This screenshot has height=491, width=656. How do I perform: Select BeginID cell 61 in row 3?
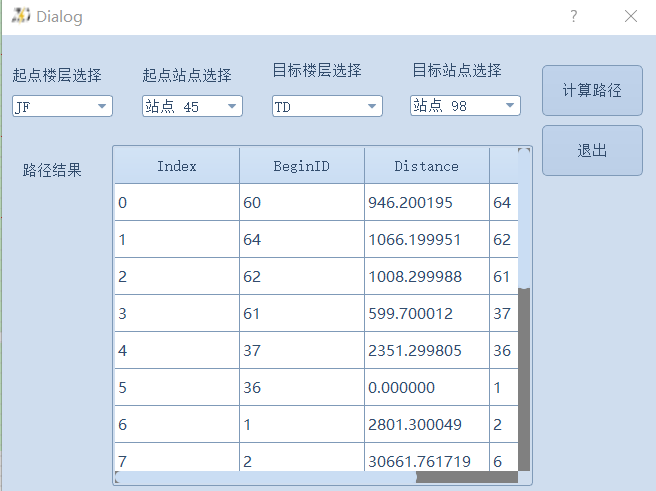tap(302, 313)
